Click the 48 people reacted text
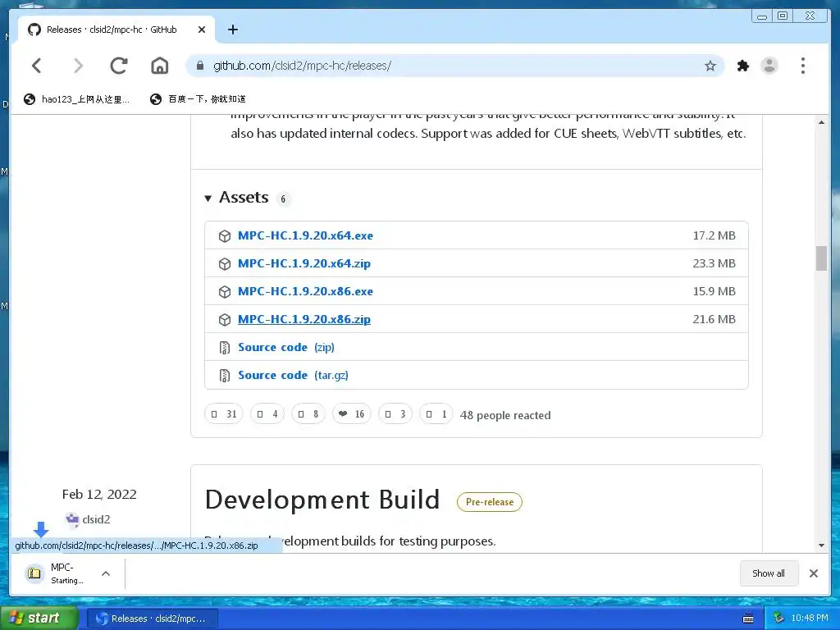Screen dimensions: 840x630 coord(505,415)
